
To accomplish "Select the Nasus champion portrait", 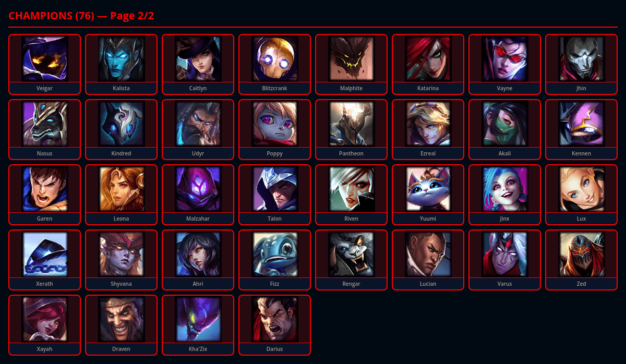I will (x=45, y=124).
